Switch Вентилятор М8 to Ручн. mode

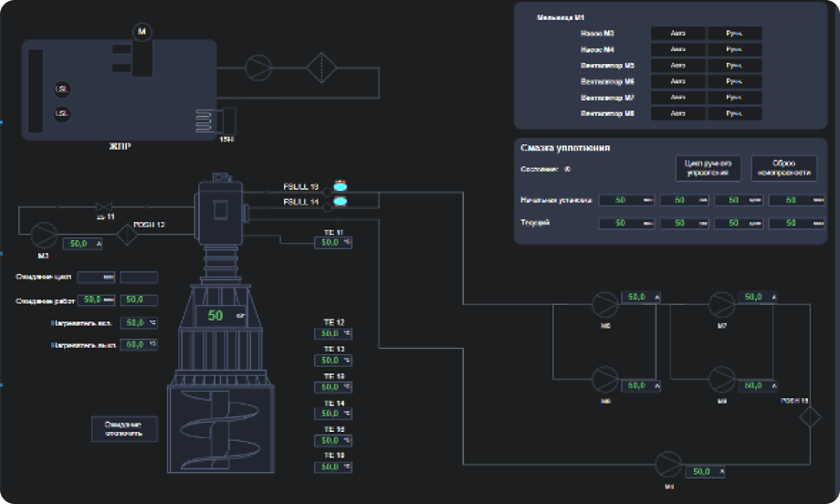pos(734,113)
